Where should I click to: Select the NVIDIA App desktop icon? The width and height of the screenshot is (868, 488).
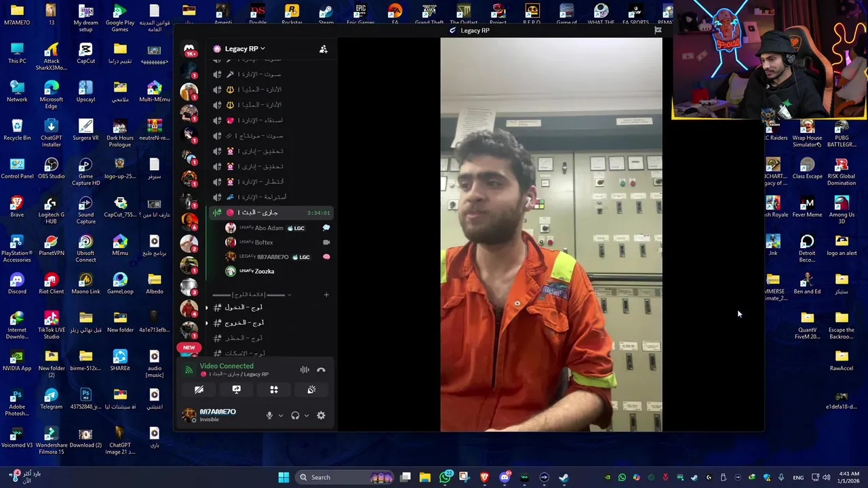click(17, 361)
